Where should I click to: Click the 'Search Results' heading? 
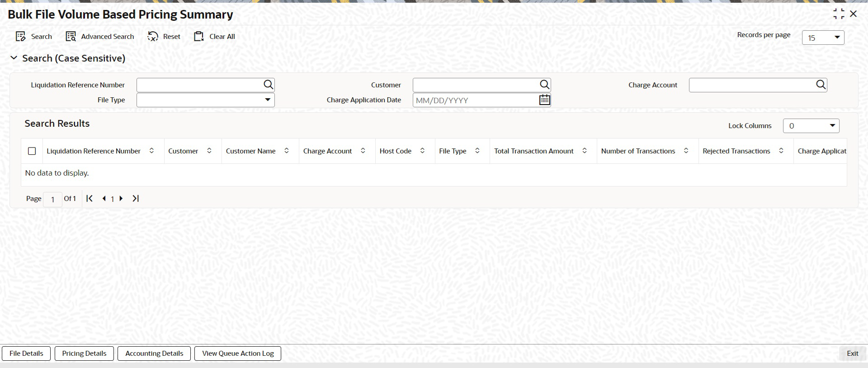[57, 124]
